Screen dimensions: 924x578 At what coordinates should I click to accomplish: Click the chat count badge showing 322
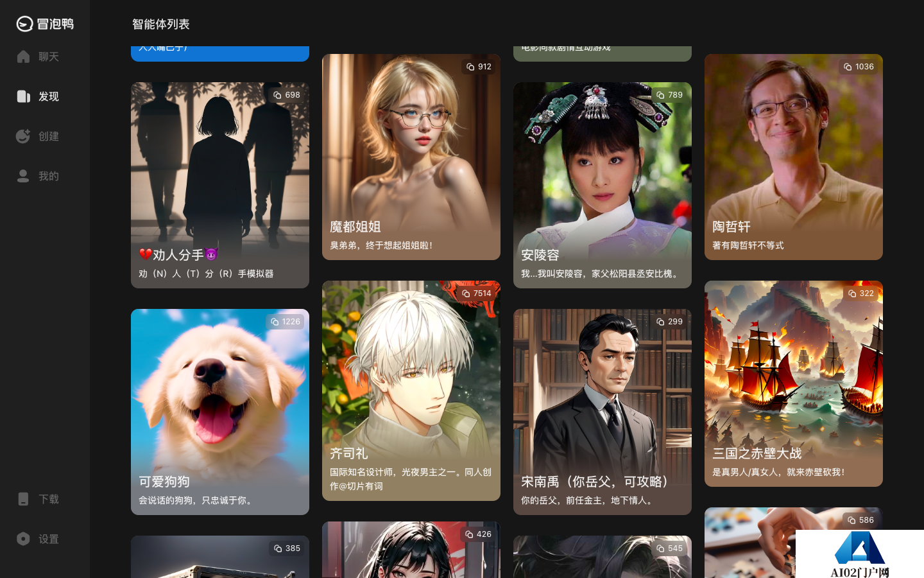coord(860,293)
